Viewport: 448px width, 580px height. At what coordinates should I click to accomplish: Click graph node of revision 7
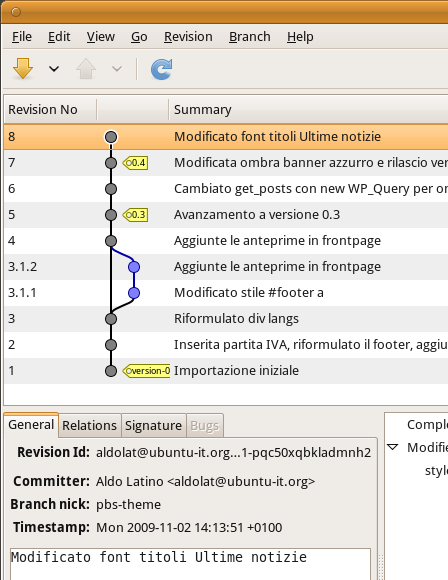pyautogui.click(x=111, y=163)
